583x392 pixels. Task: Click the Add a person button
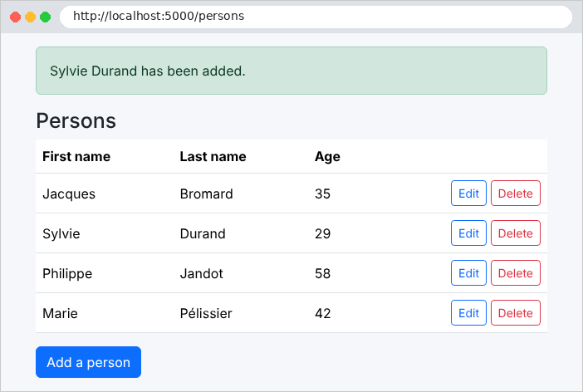[x=89, y=362]
